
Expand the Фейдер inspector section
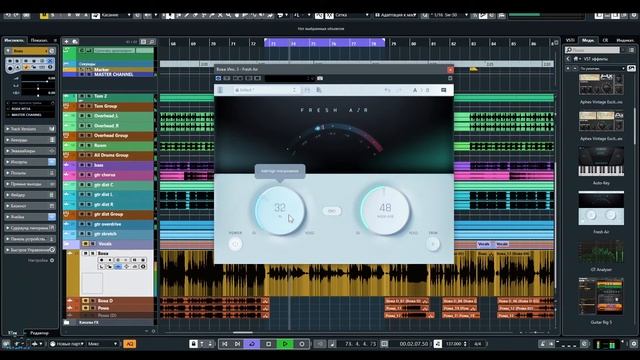click(30, 195)
